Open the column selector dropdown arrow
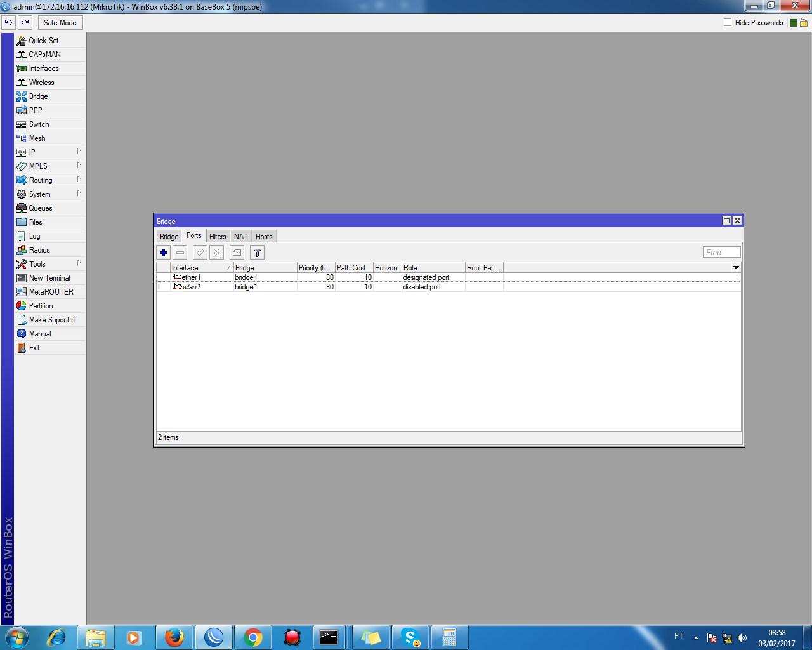The width and height of the screenshot is (812, 650). [x=736, y=268]
